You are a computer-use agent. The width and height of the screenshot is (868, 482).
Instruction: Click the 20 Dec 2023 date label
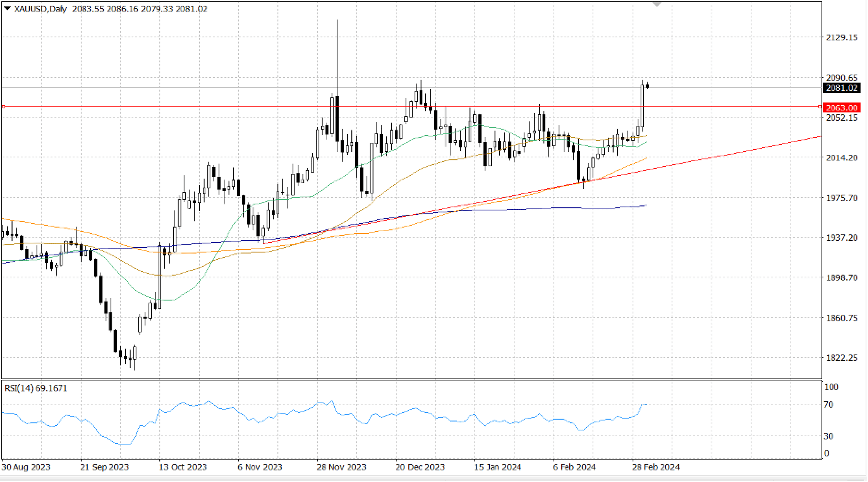point(420,467)
